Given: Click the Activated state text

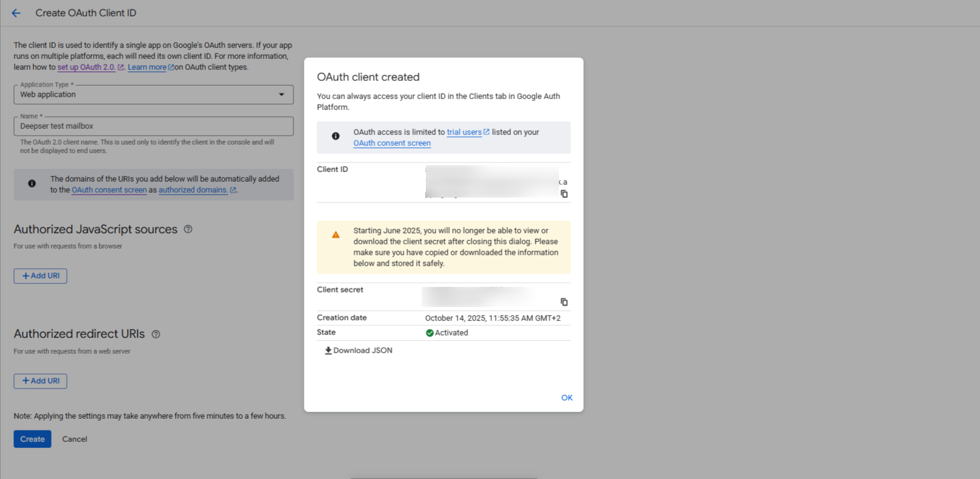Looking at the screenshot, I should 451,333.
